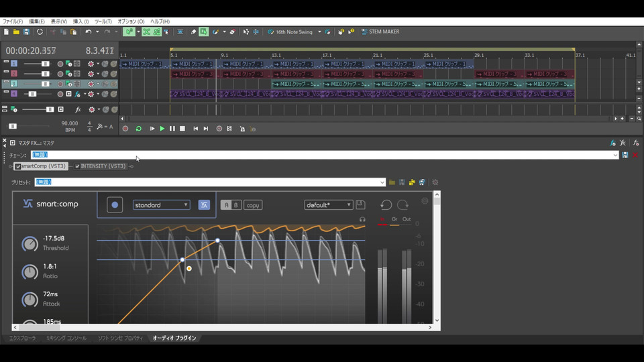
Task: Open preset folder icon next to preset field
Action: pos(392,182)
